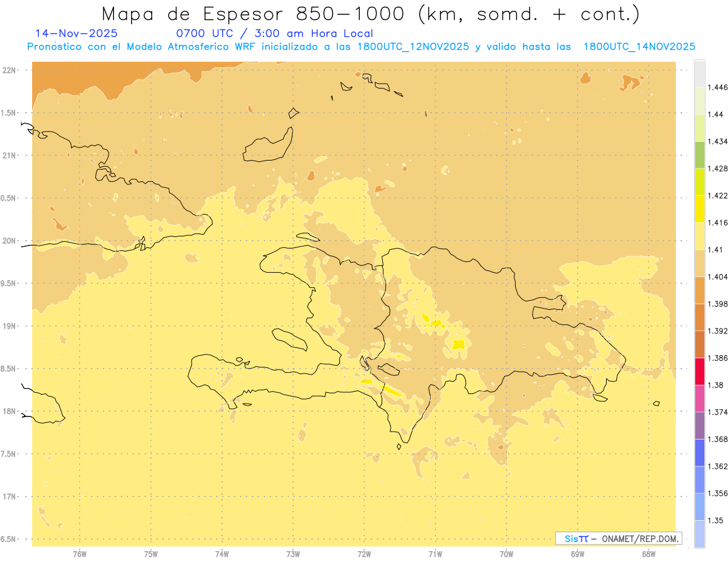Click the '1.5N' latitude label
Viewport: 728px width, 562px height.
[x=8, y=113]
